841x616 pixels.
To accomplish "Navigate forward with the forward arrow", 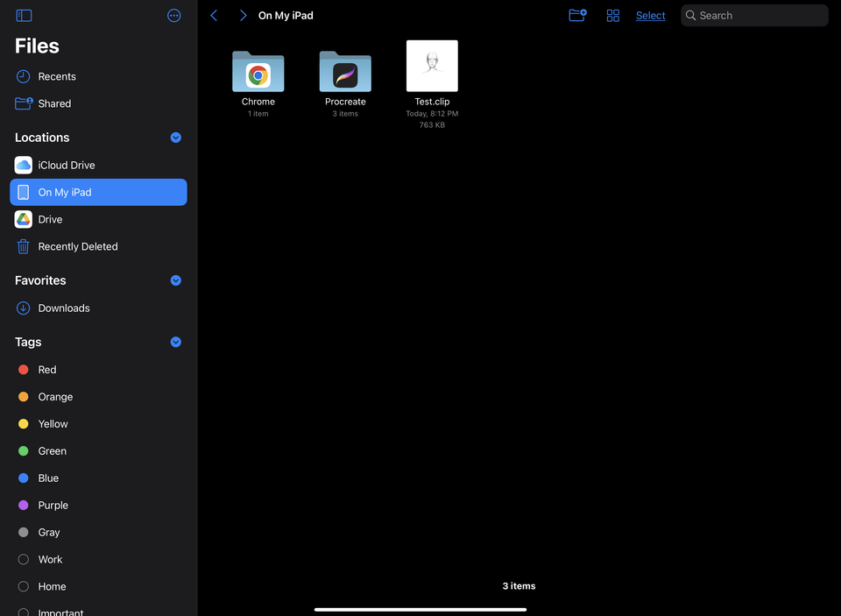I will coord(243,15).
